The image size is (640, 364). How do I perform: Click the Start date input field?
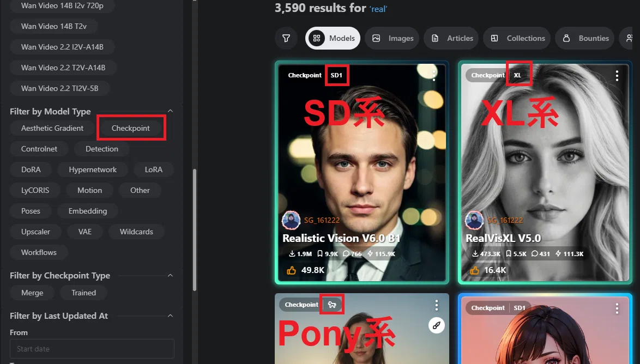[92, 349]
